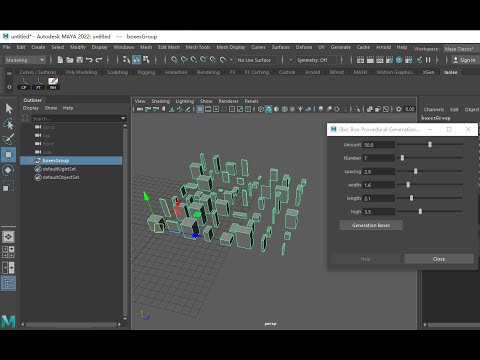Viewport: 480px width, 360px height.
Task: Run the third shelf script with pencil icon
Action: [x=53, y=84]
